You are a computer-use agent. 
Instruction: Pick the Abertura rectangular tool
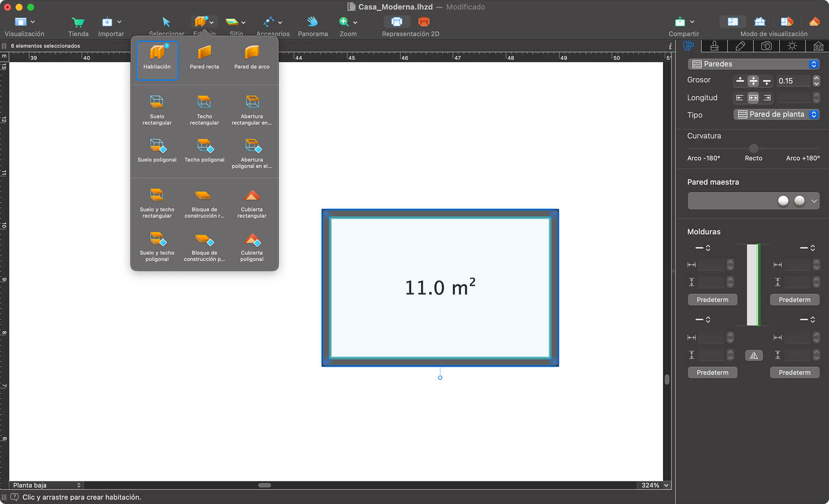tap(252, 110)
